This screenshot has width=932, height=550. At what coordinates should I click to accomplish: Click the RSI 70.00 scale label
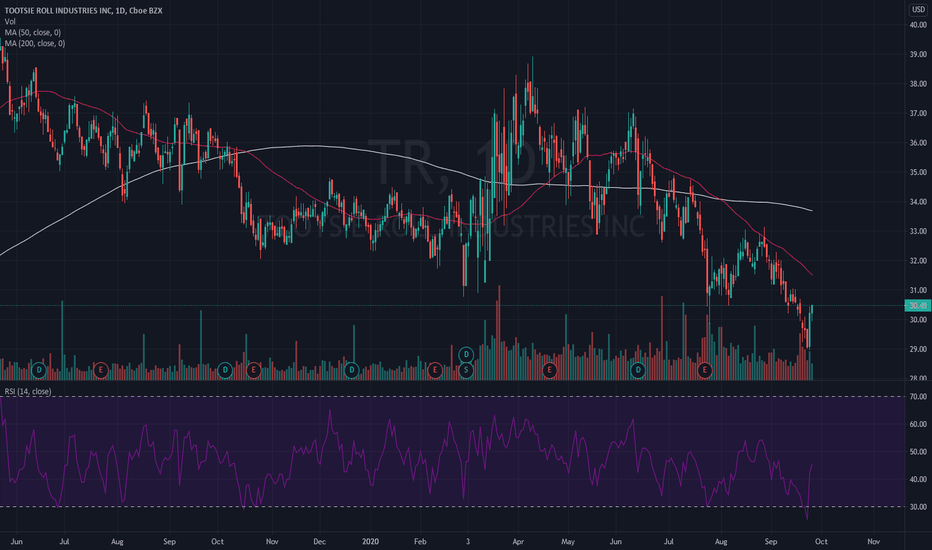pos(918,397)
